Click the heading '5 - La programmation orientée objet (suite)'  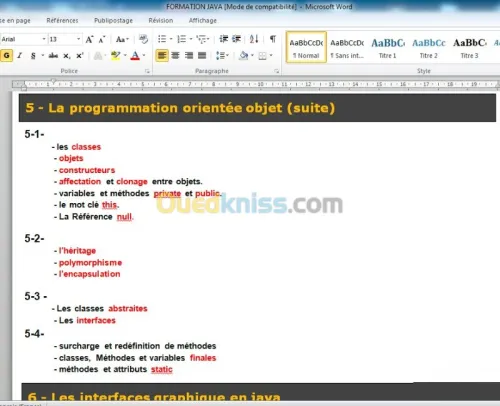pyautogui.click(x=180, y=108)
